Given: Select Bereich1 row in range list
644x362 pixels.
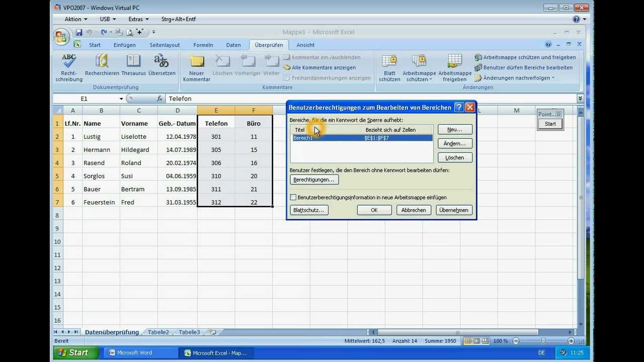Looking at the screenshot, I should 362,138.
